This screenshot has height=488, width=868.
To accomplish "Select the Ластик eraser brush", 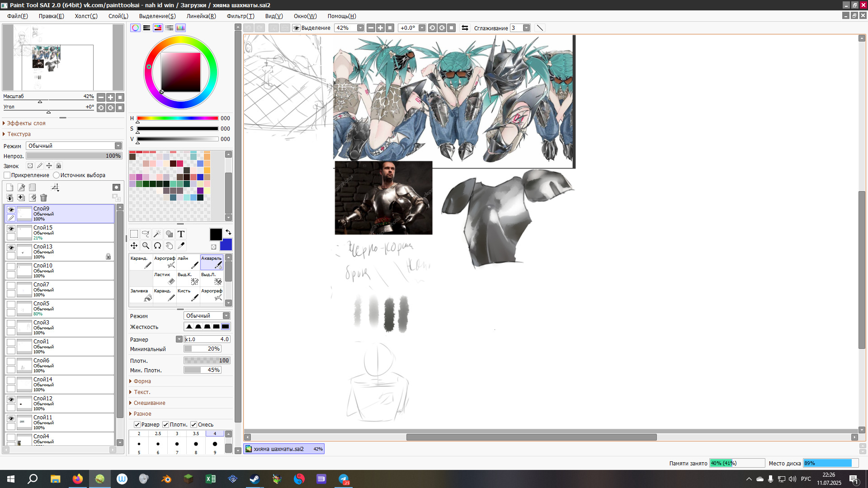I will pyautogui.click(x=164, y=278).
